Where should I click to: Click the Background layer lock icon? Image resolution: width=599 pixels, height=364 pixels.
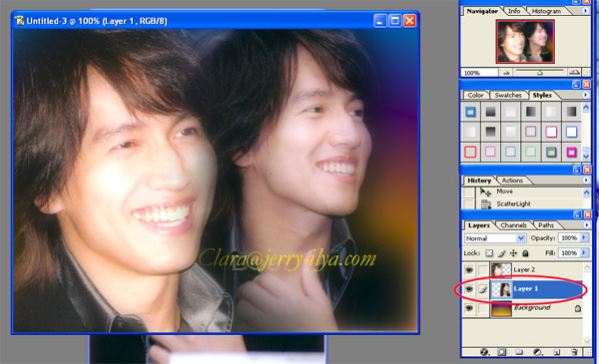[x=578, y=308]
